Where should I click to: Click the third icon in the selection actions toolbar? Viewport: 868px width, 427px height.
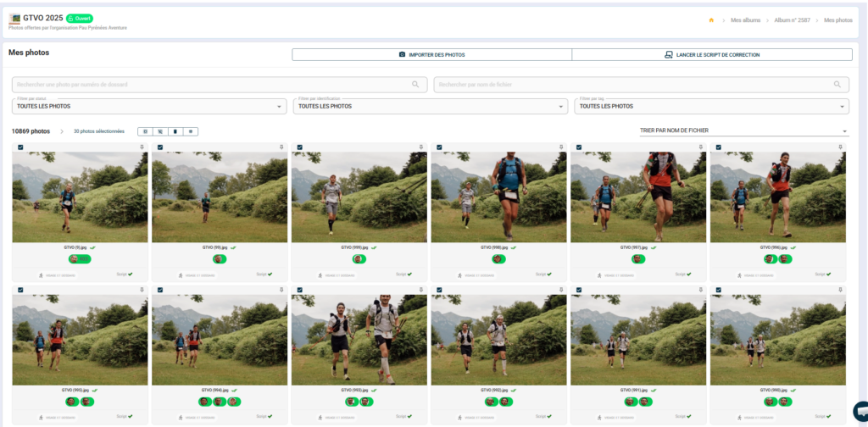point(175,131)
